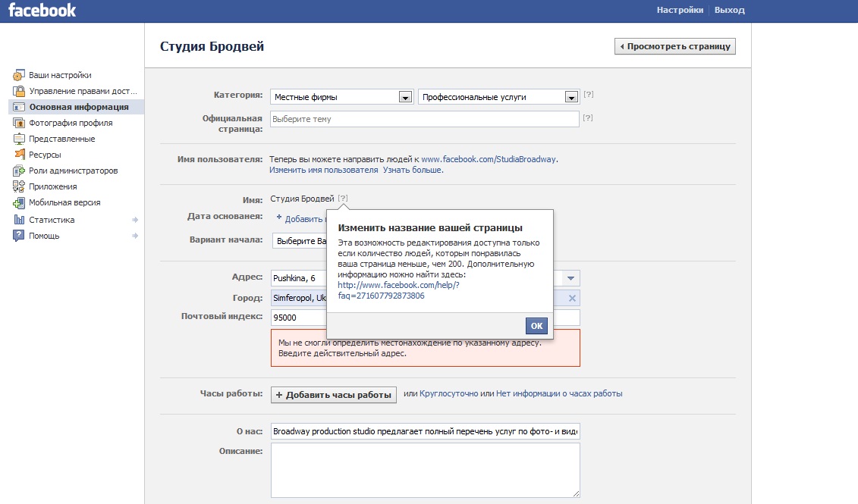
Task: Click the empty Описание text area
Action: [x=425, y=470]
